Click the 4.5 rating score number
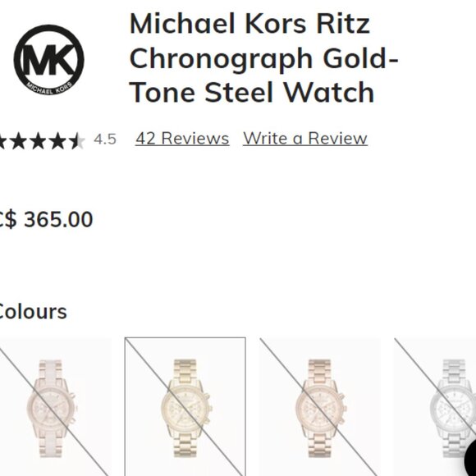Viewport: 476px width, 476px height. point(105,140)
